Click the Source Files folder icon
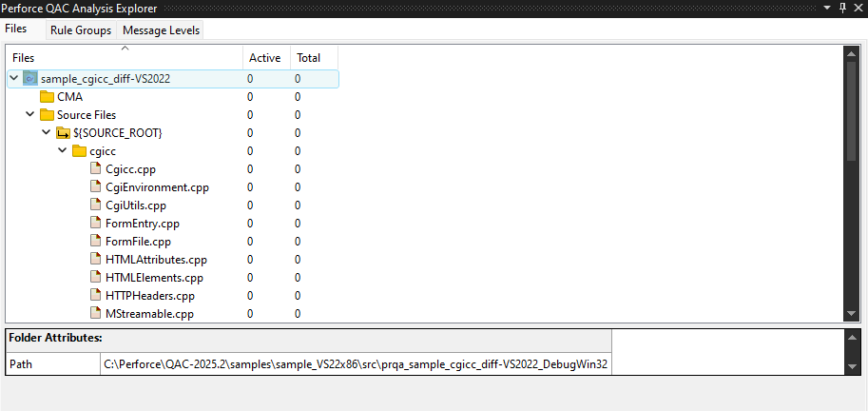868x411 pixels. coord(47,115)
